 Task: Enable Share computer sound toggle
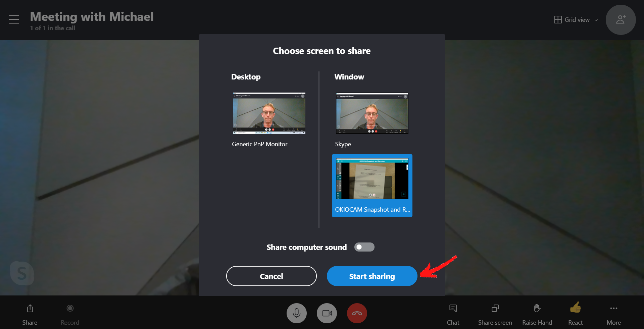click(364, 247)
